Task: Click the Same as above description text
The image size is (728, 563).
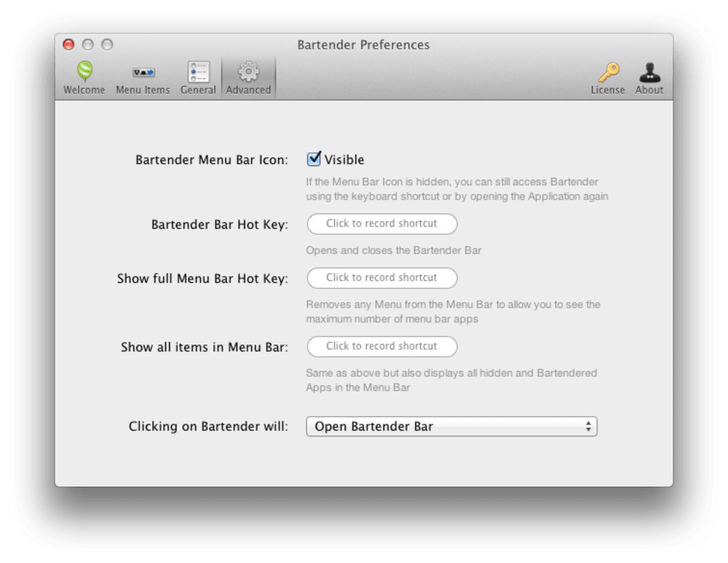Action: [451, 380]
